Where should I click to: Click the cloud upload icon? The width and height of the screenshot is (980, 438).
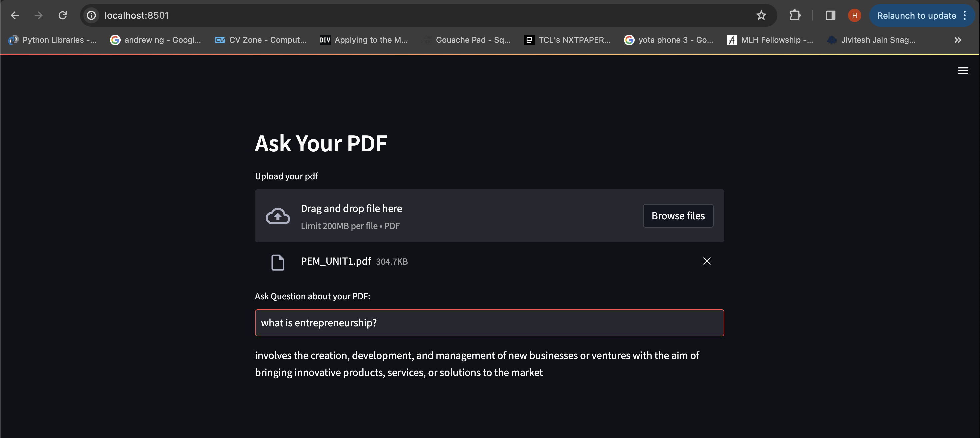[277, 216]
